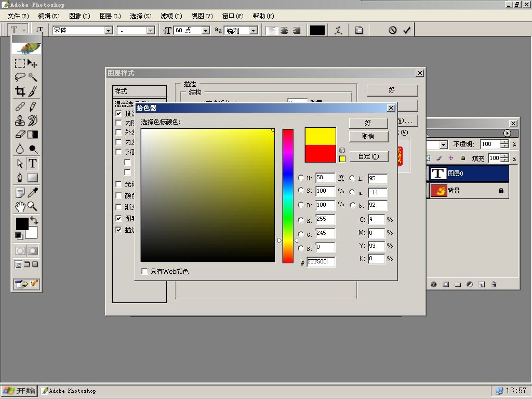Select the Brush tool in toolbox

(33, 91)
